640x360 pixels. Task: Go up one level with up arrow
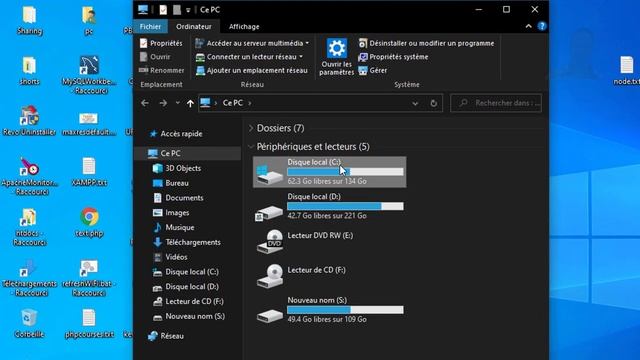pos(190,103)
